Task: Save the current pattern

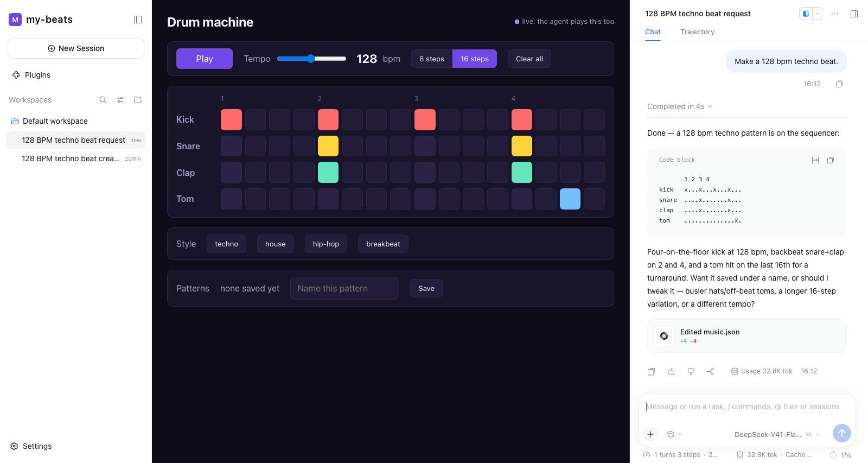Action: pyautogui.click(x=426, y=288)
